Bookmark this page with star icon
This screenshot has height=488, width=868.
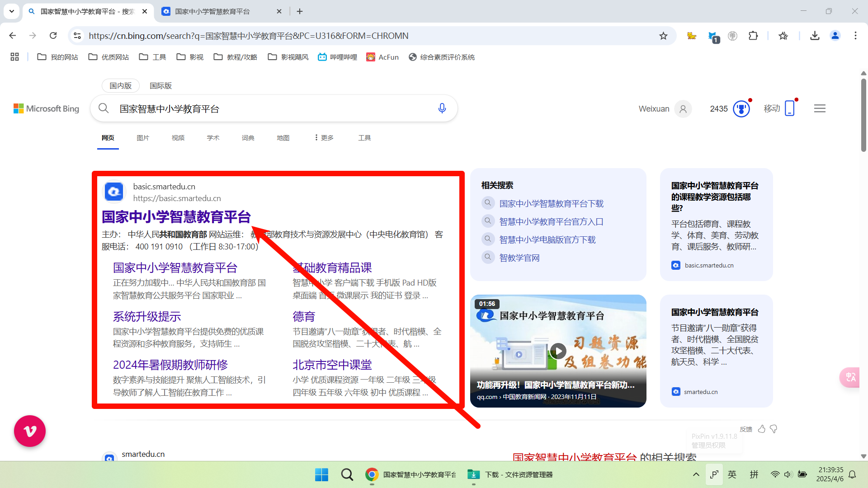663,36
